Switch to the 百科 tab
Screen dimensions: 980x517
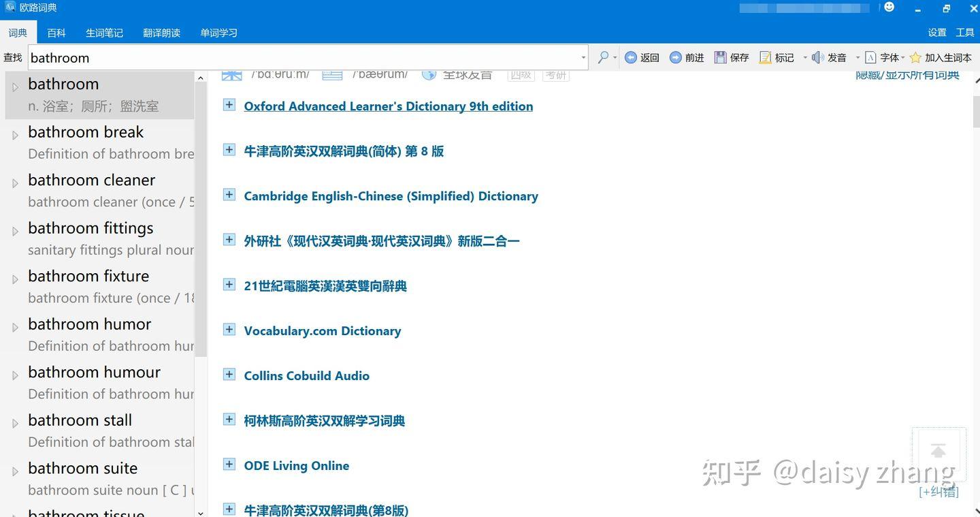56,33
